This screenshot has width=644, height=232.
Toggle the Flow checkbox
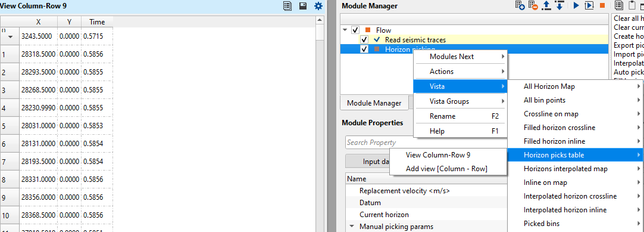(356, 30)
